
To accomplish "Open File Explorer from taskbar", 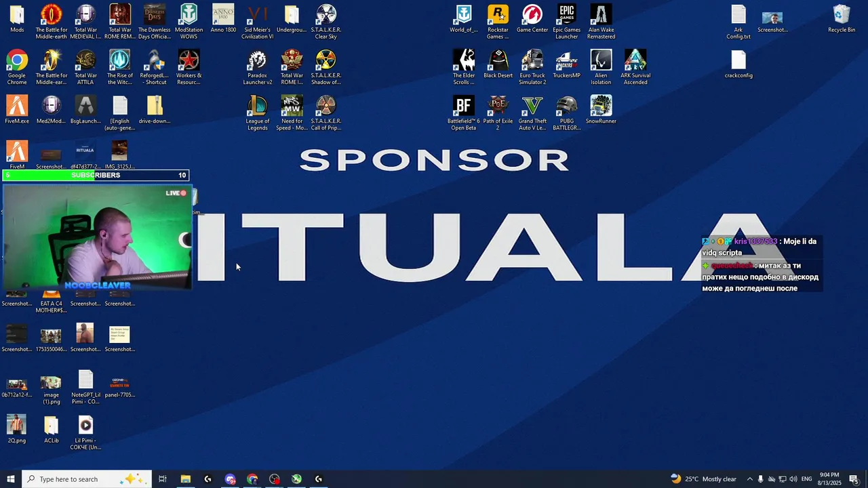I will tap(185, 479).
